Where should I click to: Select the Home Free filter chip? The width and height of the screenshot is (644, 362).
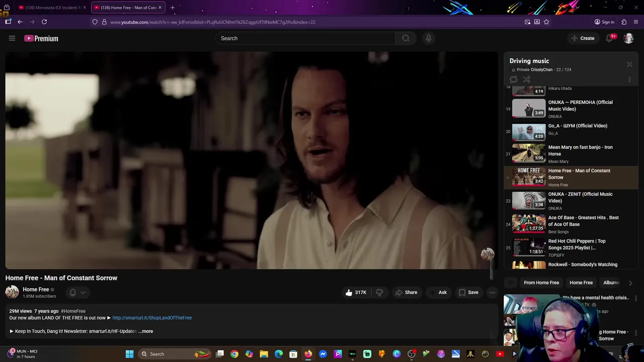(x=581, y=283)
